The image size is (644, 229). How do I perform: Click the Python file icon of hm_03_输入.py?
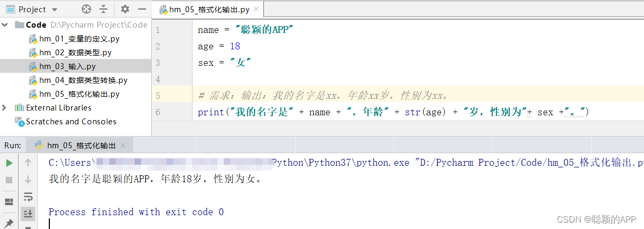pos(33,66)
